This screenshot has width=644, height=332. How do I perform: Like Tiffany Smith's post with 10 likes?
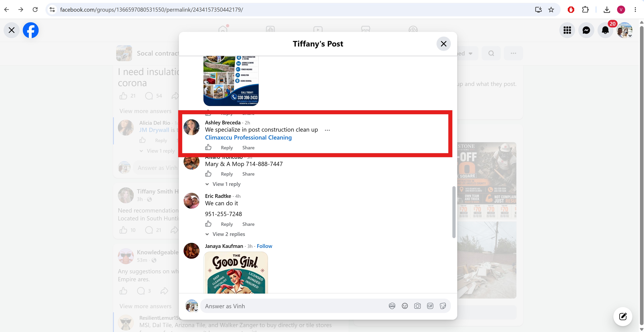[x=123, y=230]
